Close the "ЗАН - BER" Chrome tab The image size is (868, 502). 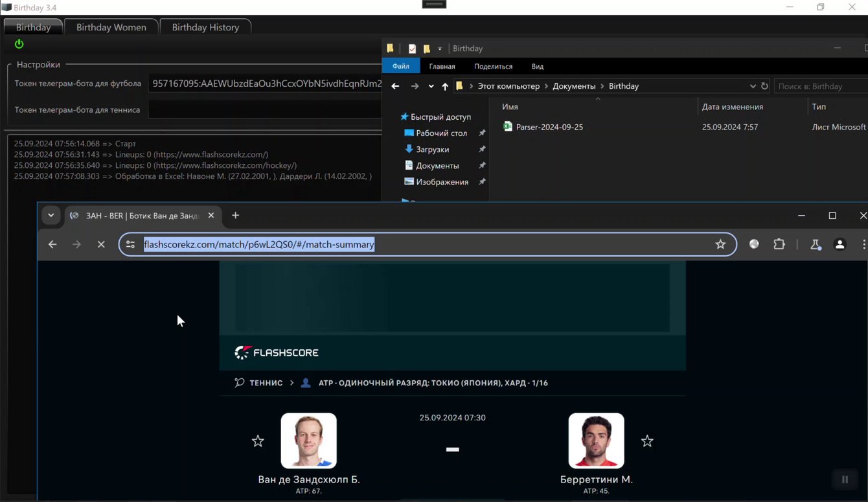pyautogui.click(x=211, y=216)
